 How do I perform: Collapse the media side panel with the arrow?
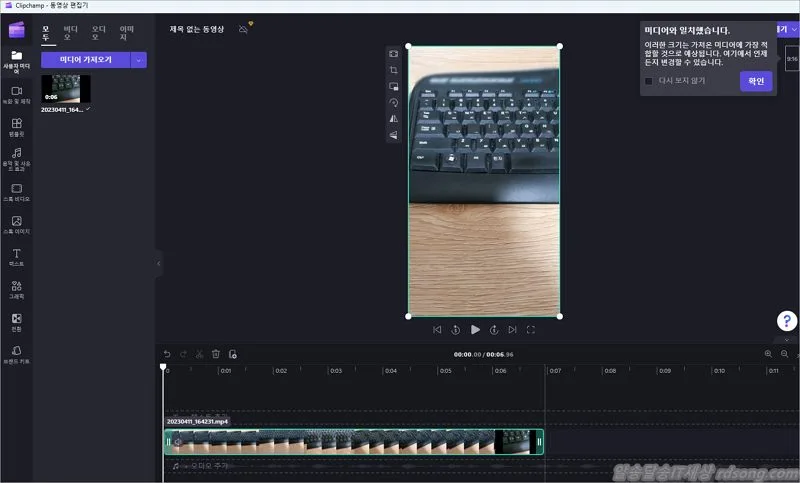157,263
